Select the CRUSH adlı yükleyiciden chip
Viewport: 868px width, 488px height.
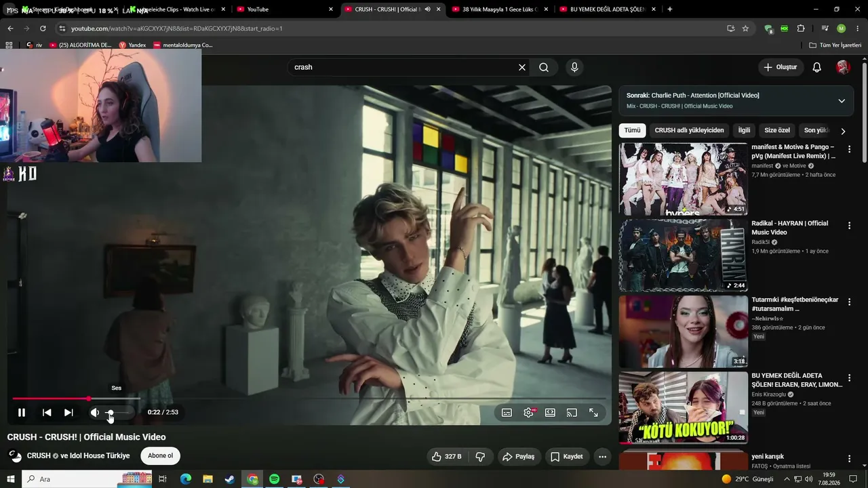[689, 130]
